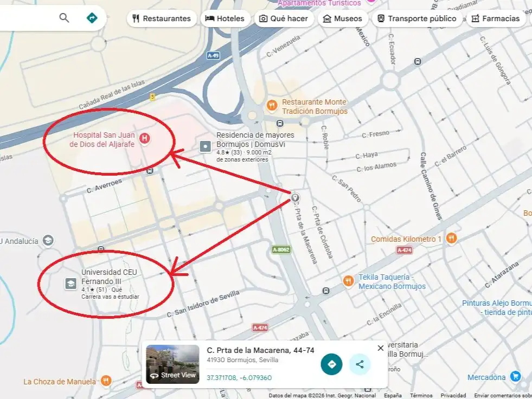Click Universidad CEU Fernando III label
Viewport: 532px width, 399px height.
pos(109,277)
